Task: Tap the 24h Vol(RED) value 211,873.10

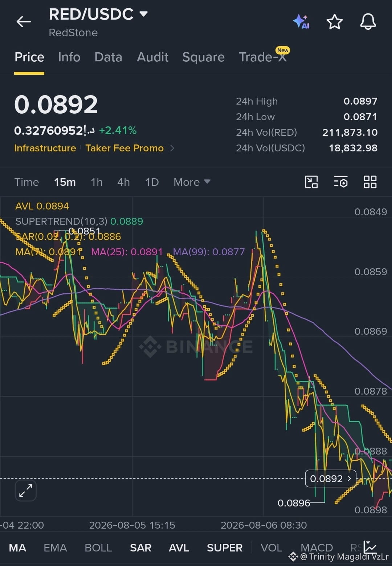Action: click(350, 132)
